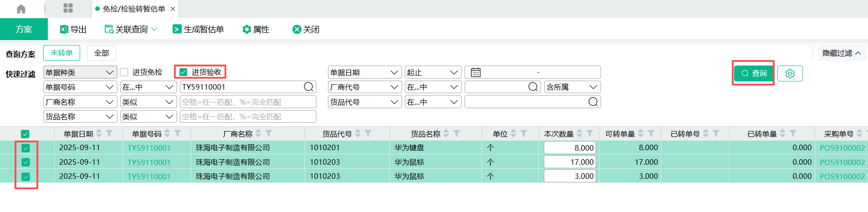
Task: Enable the 进货免检 checkbox
Action: click(124, 72)
